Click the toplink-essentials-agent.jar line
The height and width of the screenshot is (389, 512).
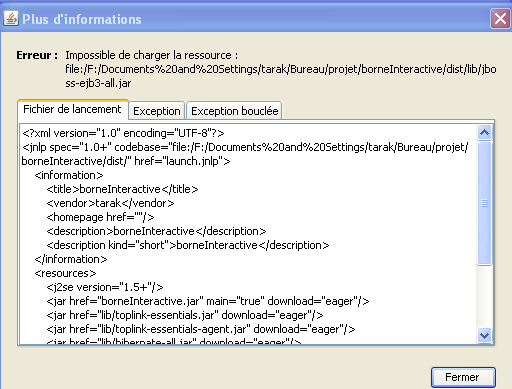point(201,329)
